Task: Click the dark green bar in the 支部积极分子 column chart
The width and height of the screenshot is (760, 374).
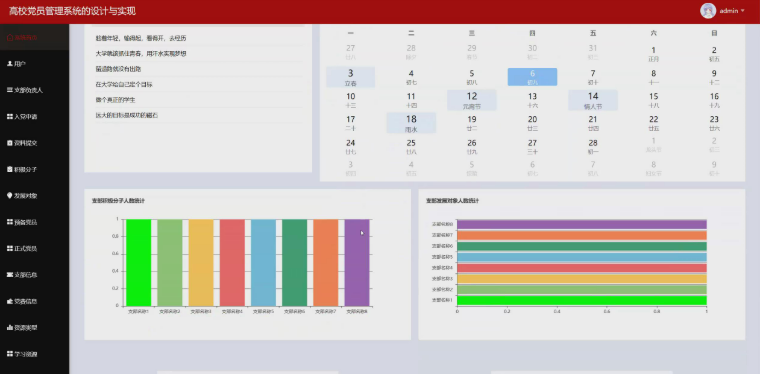Action: click(295, 263)
